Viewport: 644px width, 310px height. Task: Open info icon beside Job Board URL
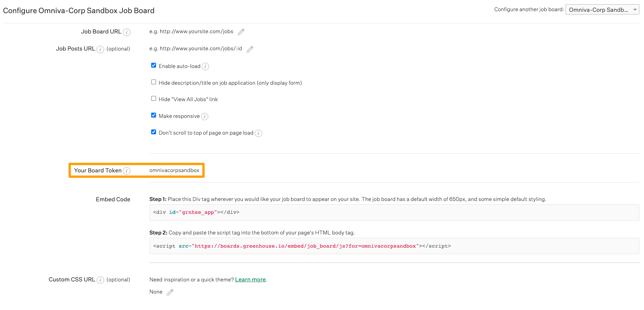(126, 32)
